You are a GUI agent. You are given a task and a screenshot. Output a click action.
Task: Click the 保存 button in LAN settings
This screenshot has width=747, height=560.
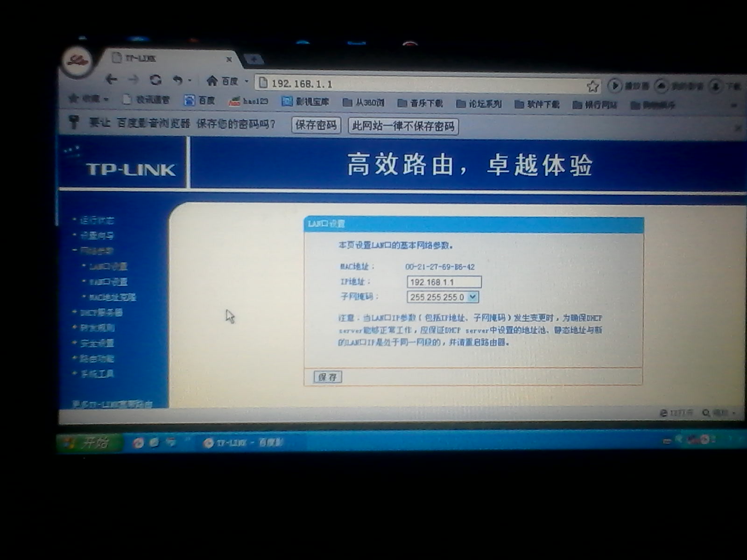327,377
